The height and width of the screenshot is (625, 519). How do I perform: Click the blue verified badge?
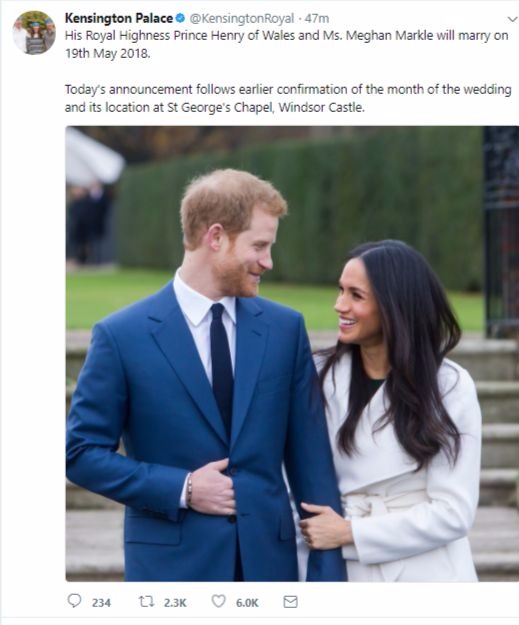tap(180, 18)
